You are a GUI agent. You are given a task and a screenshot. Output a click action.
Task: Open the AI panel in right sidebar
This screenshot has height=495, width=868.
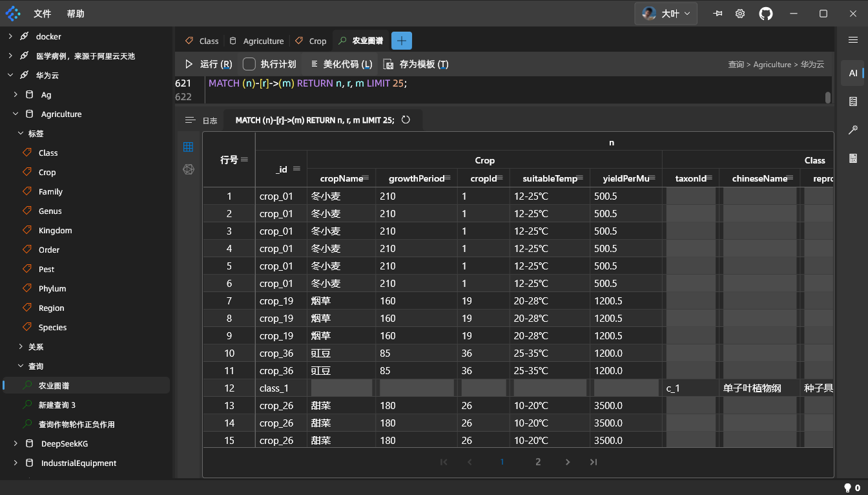click(x=852, y=73)
